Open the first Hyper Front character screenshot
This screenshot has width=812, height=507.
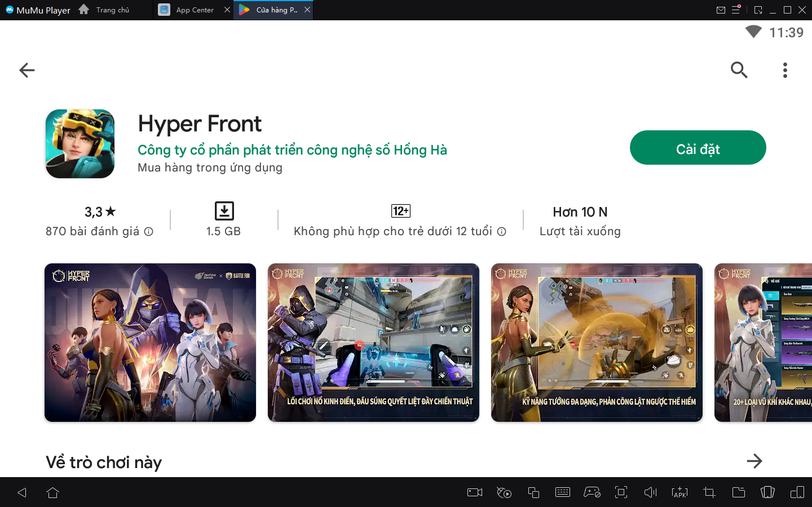[x=150, y=342]
